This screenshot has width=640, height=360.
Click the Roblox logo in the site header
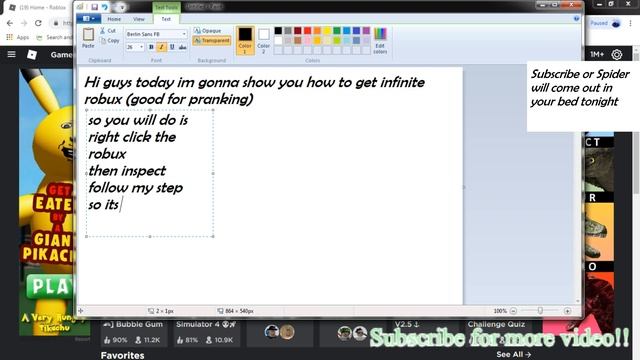(x=32, y=54)
